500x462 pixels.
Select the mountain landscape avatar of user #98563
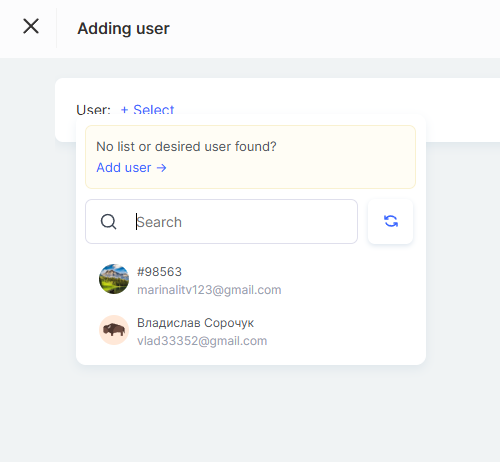pyautogui.click(x=114, y=279)
